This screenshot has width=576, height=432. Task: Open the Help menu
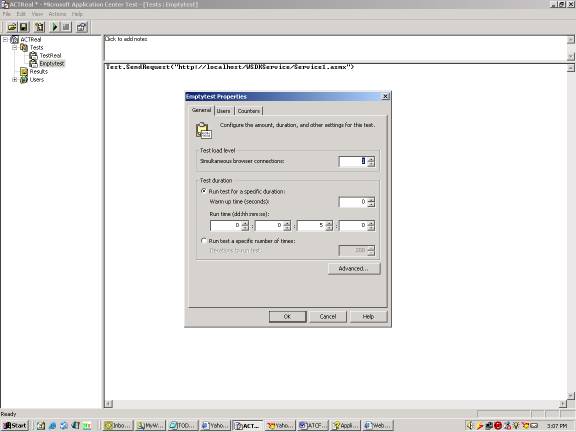[x=77, y=14]
